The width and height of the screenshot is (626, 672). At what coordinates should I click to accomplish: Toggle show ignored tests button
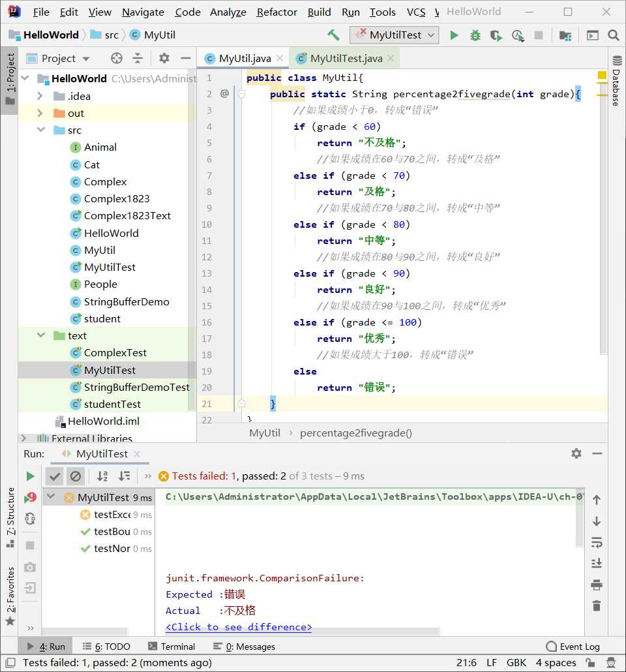(76, 476)
